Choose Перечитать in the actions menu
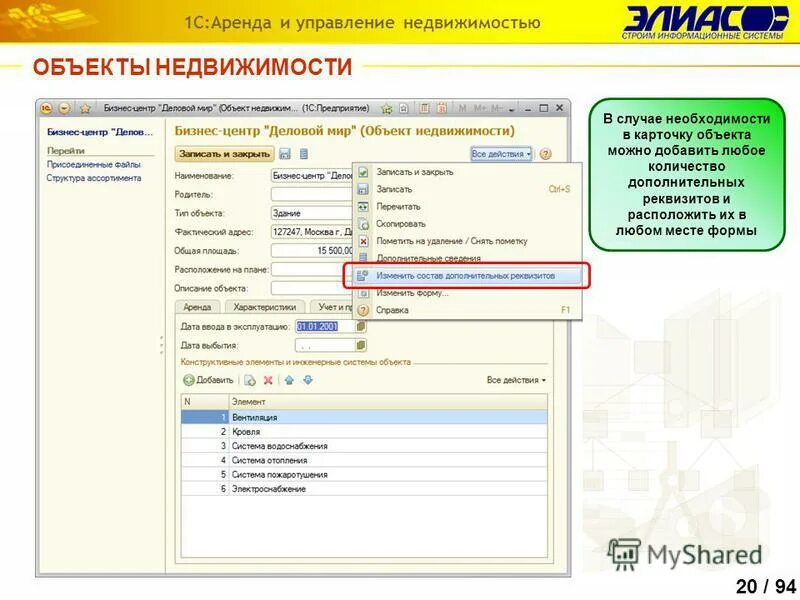800x600 pixels. [467, 207]
